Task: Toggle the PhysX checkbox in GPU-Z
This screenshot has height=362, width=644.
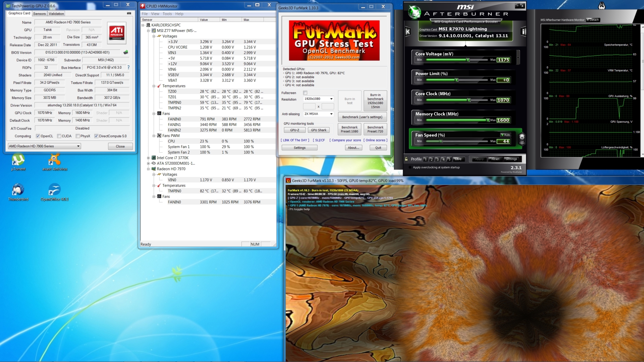Action: coord(78,136)
